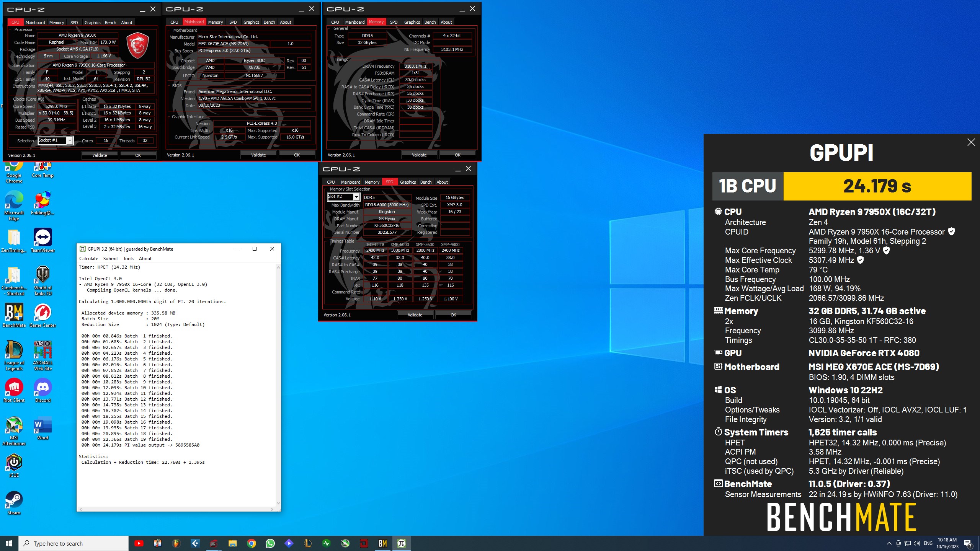Viewport: 980px width, 551px height.
Task: Open BenchMate desktop shortcut
Action: tap(14, 316)
